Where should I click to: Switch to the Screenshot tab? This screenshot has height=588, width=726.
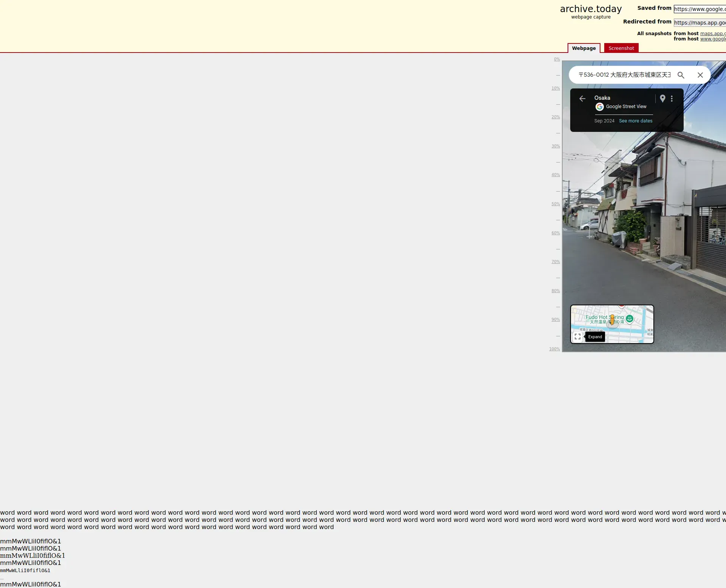point(621,48)
